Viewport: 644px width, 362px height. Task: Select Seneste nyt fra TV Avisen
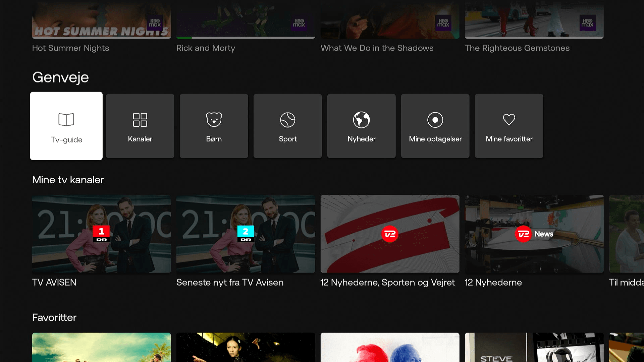pos(230,282)
